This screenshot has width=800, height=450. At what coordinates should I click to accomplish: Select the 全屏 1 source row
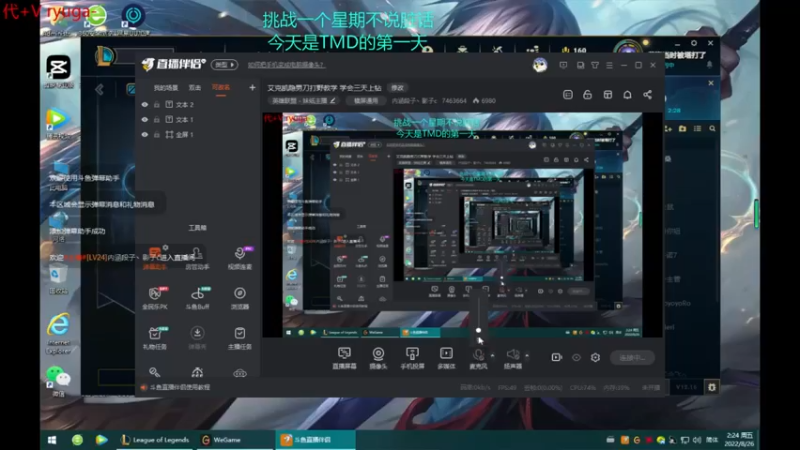point(198,135)
